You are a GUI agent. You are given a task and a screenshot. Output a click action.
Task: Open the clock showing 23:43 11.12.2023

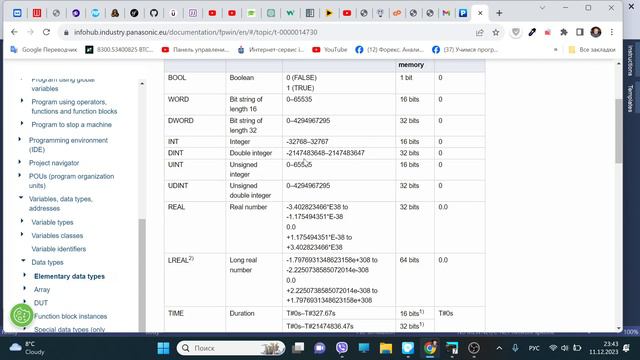point(604,348)
